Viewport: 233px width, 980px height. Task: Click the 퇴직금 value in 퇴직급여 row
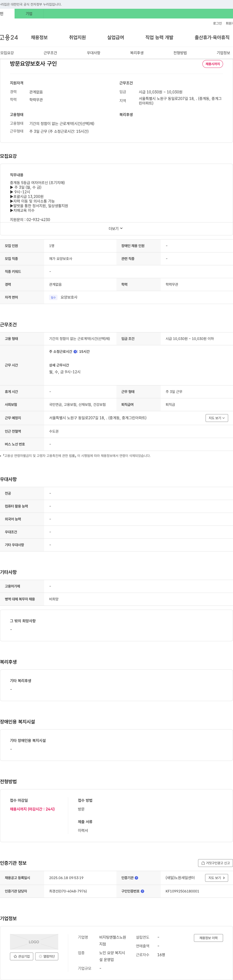[x=170, y=404]
